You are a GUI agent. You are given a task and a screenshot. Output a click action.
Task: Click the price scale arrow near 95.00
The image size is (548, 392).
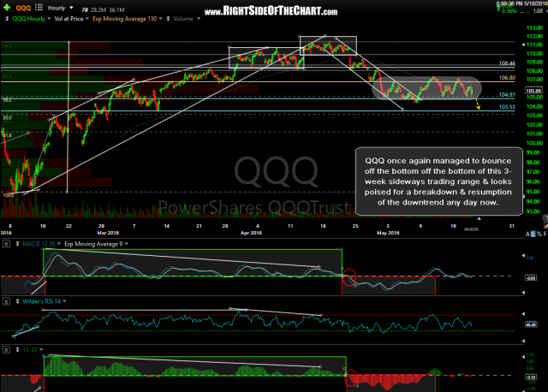pos(523,197)
